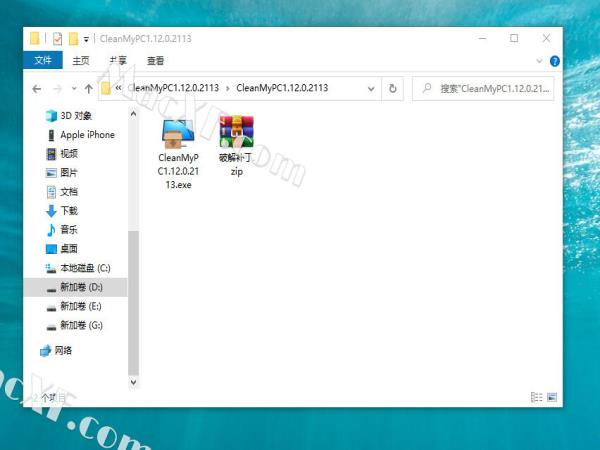Switch to large icons view icon
This screenshot has height=450, width=600.
coord(552,397)
